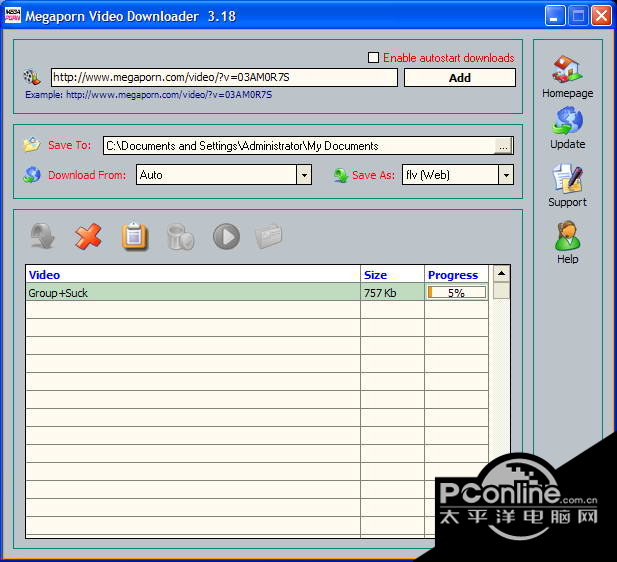Image resolution: width=617 pixels, height=562 pixels.
Task: Open the download folder toolbar icon
Action: 269,236
